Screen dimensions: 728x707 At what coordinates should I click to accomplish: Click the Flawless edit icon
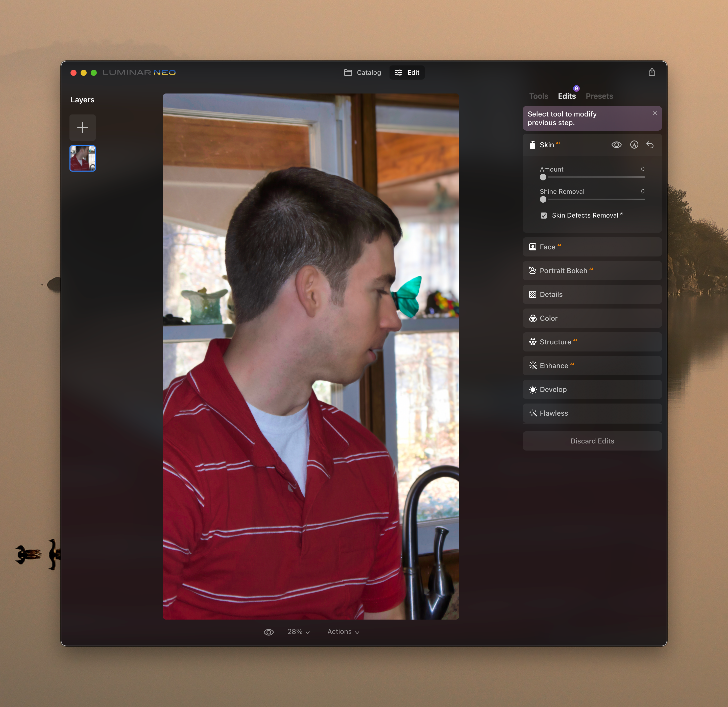(x=533, y=413)
